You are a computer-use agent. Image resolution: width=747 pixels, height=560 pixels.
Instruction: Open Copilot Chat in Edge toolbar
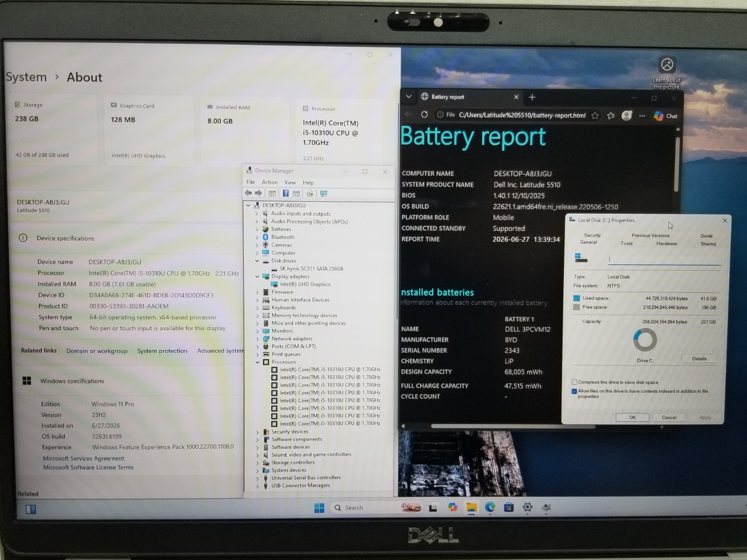click(x=666, y=116)
